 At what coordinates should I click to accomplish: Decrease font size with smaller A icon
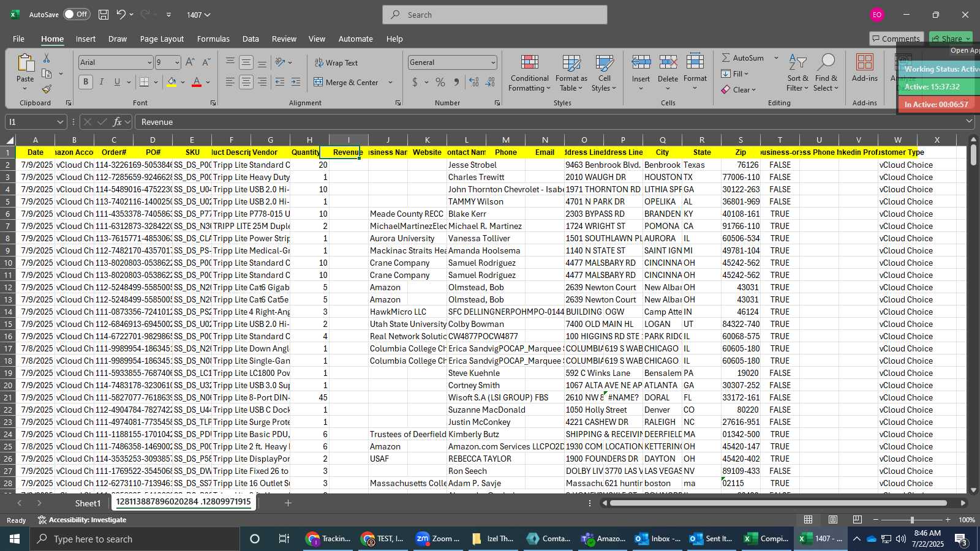(206, 62)
